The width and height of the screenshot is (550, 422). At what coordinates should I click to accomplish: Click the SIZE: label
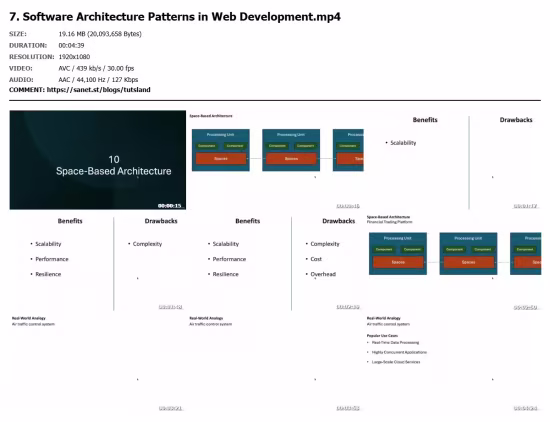point(18,34)
